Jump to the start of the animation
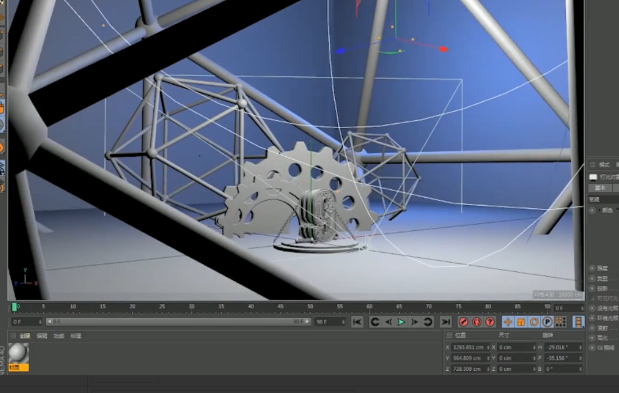 pyautogui.click(x=357, y=322)
